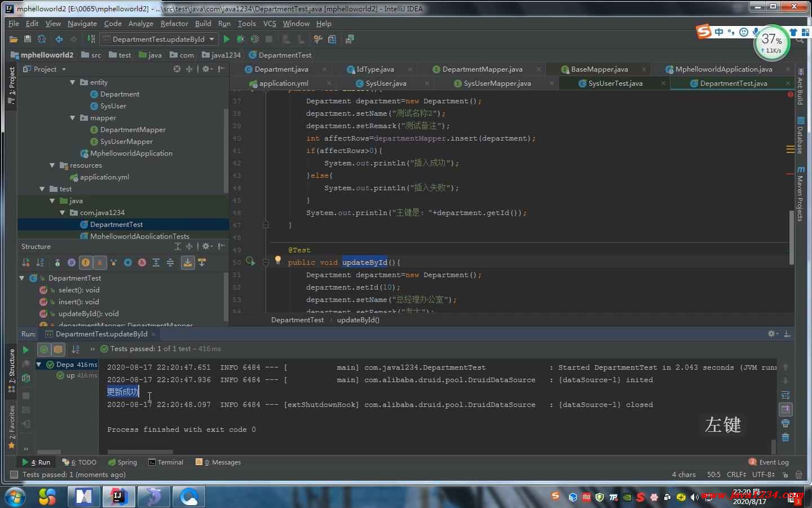
Task: Open Event Log in status bar
Action: [769, 462]
